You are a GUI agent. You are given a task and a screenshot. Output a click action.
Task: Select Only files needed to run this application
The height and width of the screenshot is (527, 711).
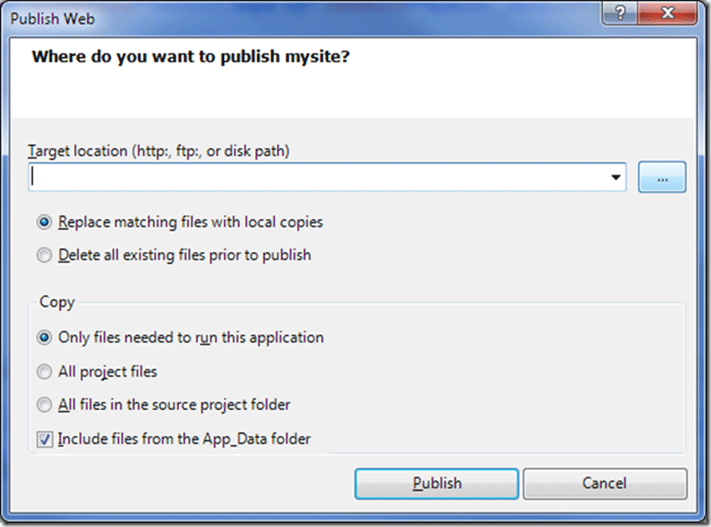pyautogui.click(x=44, y=338)
